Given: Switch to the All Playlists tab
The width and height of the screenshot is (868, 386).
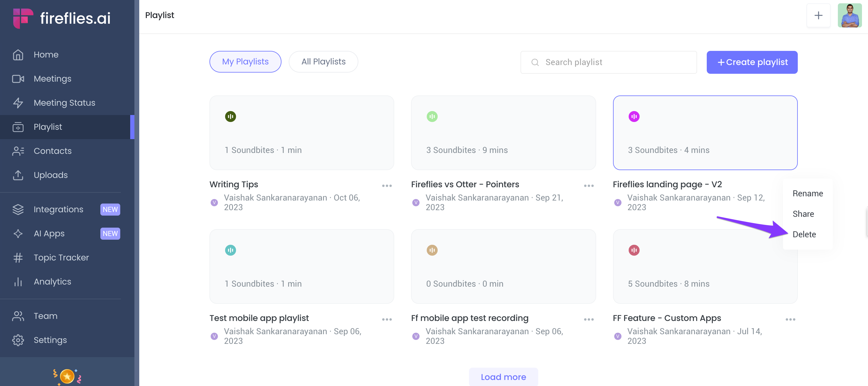Looking at the screenshot, I should coord(323,62).
